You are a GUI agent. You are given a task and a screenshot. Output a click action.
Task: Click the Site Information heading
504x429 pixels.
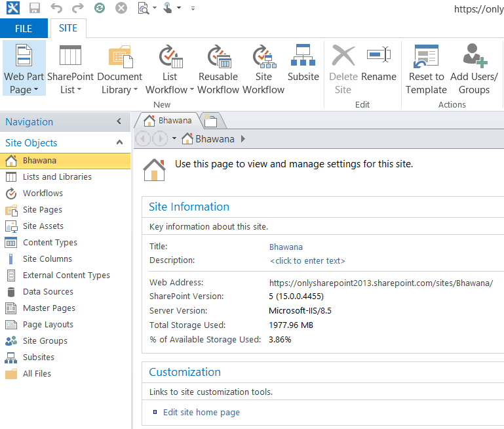(189, 207)
